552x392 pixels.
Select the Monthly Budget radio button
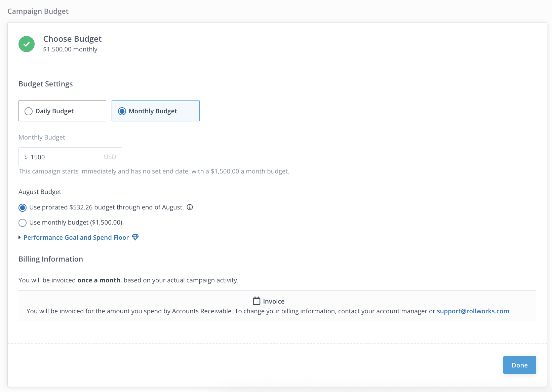point(122,111)
